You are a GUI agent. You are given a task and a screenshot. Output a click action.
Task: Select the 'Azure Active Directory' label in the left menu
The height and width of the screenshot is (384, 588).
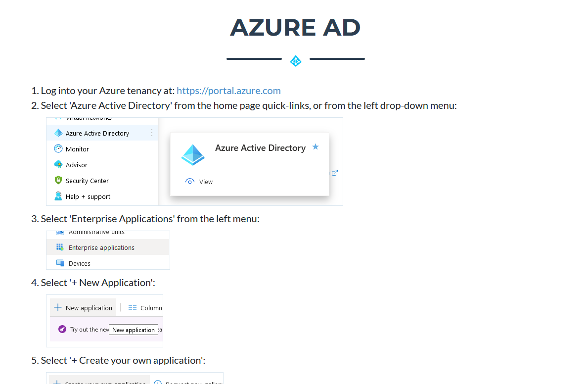[97, 133]
